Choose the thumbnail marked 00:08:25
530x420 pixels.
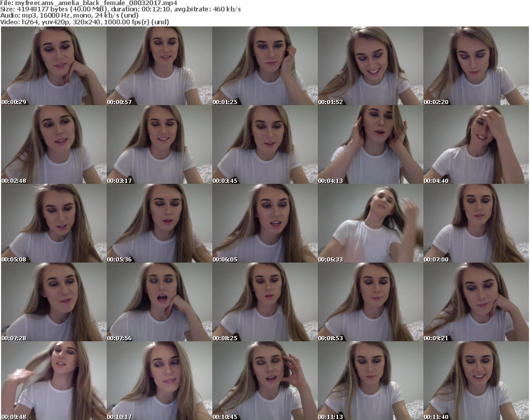[265, 302]
